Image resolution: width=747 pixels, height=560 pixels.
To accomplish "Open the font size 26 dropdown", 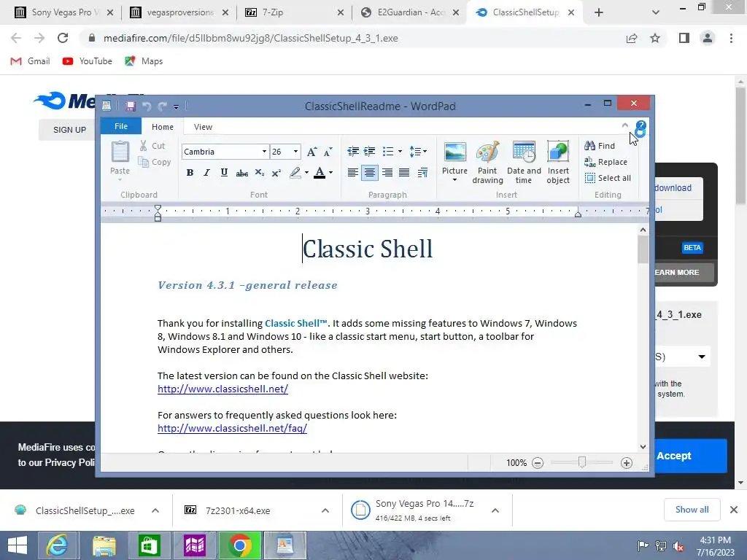I will (296, 152).
